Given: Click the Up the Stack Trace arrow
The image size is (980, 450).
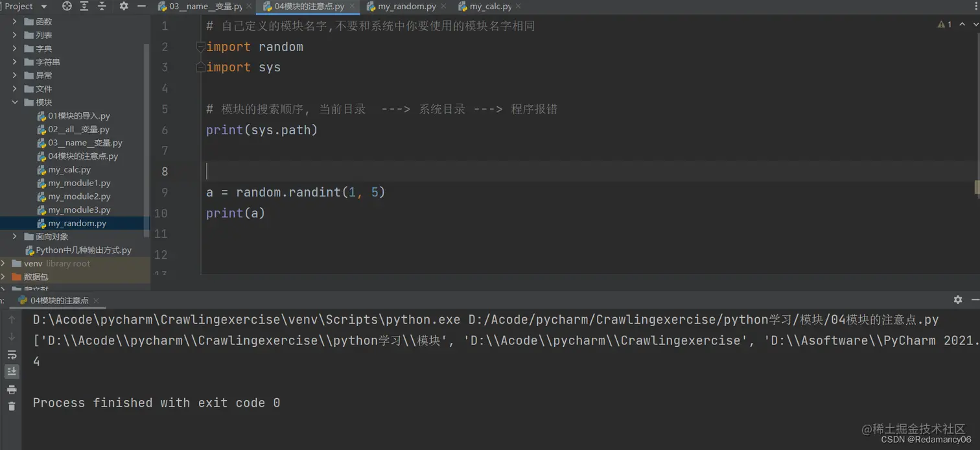Looking at the screenshot, I should [11, 320].
